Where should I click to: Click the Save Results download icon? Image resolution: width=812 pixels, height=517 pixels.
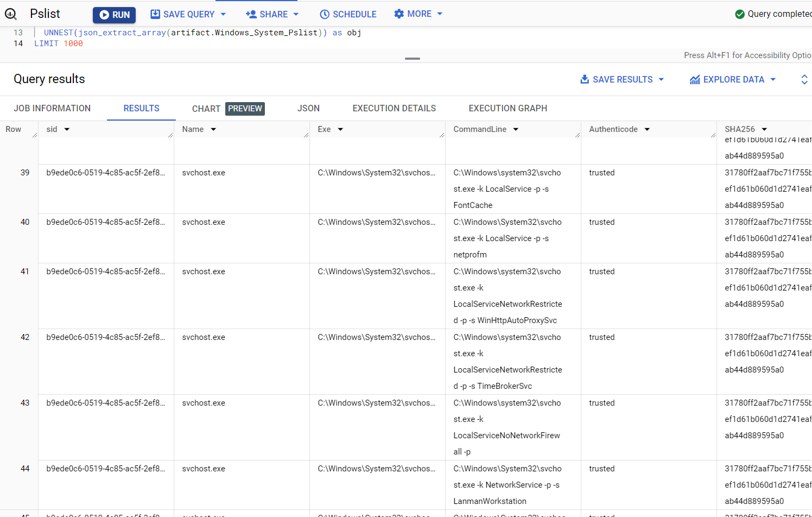click(585, 79)
